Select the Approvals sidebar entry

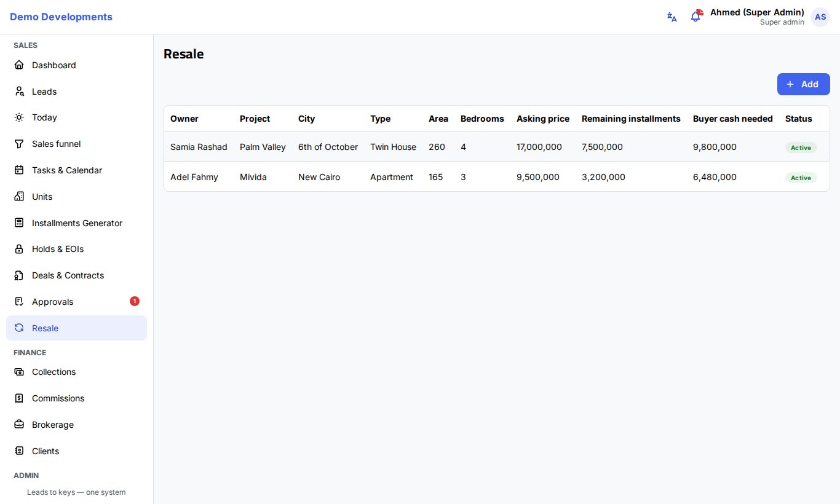point(76,302)
